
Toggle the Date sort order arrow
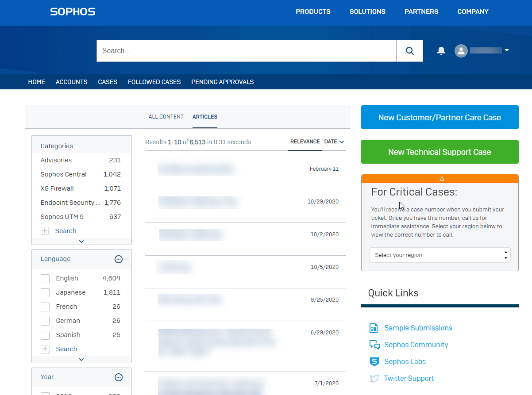(x=342, y=142)
